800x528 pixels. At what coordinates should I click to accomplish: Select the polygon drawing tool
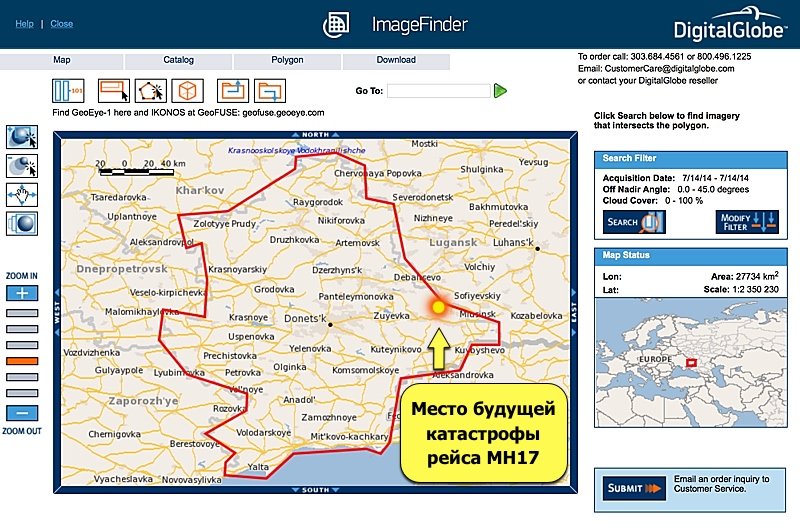150,91
